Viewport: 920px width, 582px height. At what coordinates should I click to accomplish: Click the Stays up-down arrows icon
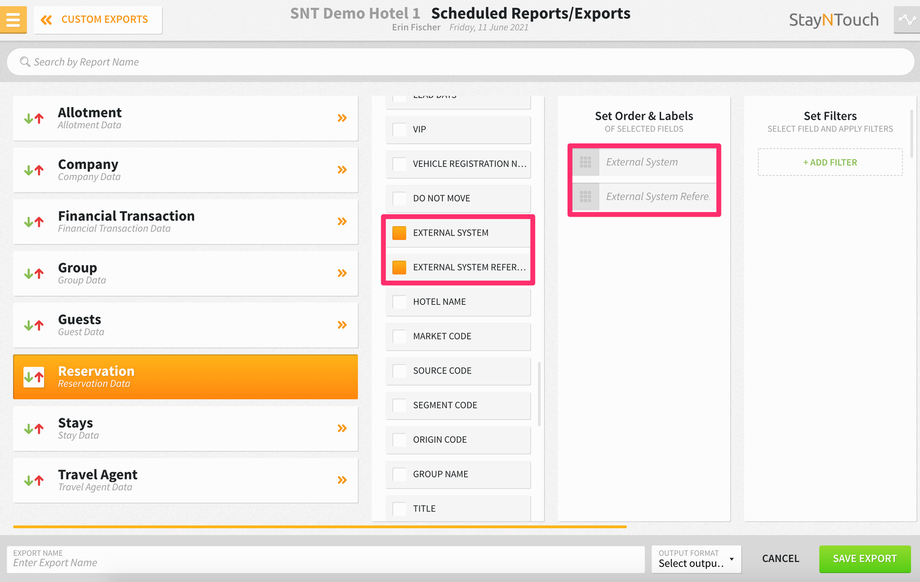pyautogui.click(x=33, y=428)
